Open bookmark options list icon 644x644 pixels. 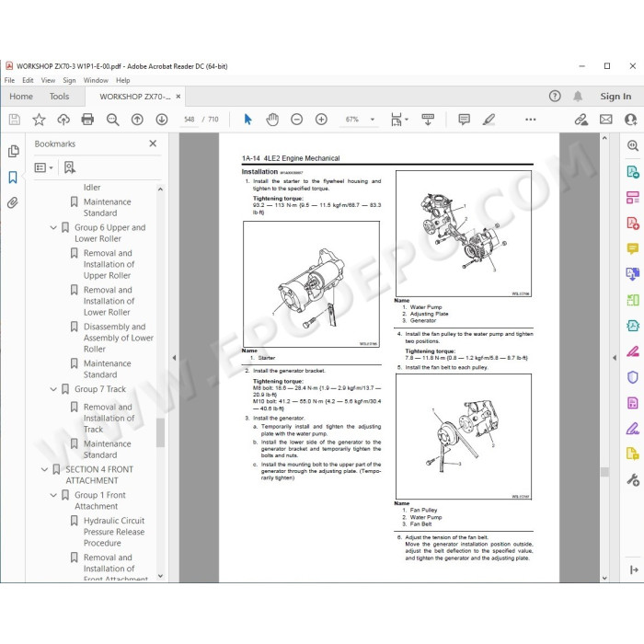(43, 167)
